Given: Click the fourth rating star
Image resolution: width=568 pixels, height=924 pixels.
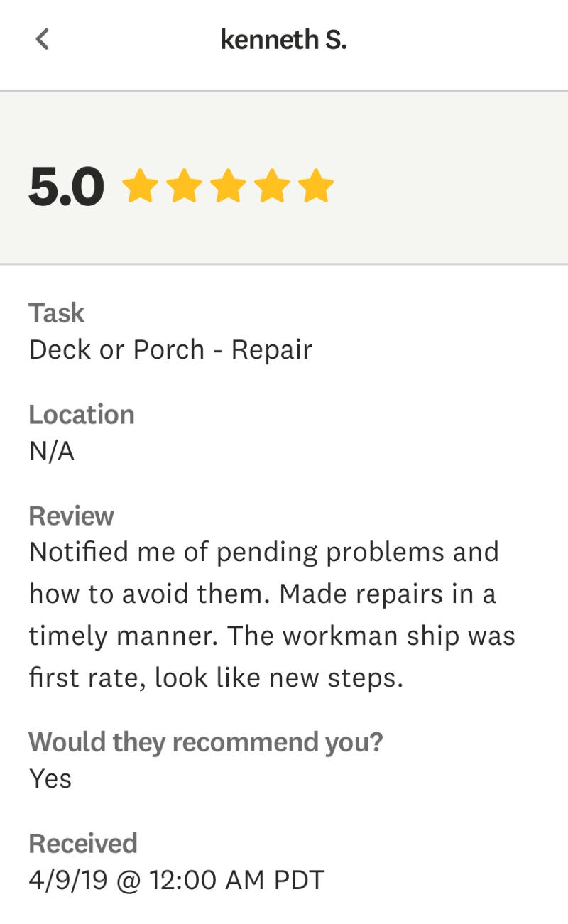Looking at the screenshot, I should pos(272,186).
